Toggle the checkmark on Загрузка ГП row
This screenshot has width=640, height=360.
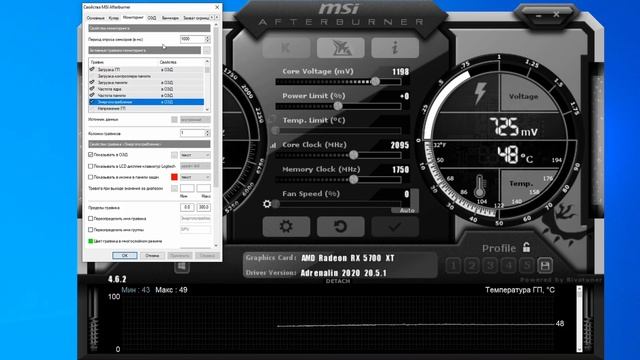tap(92, 69)
